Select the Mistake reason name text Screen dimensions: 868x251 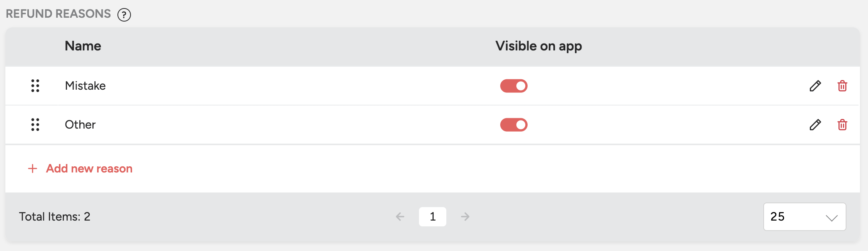pos(85,86)
